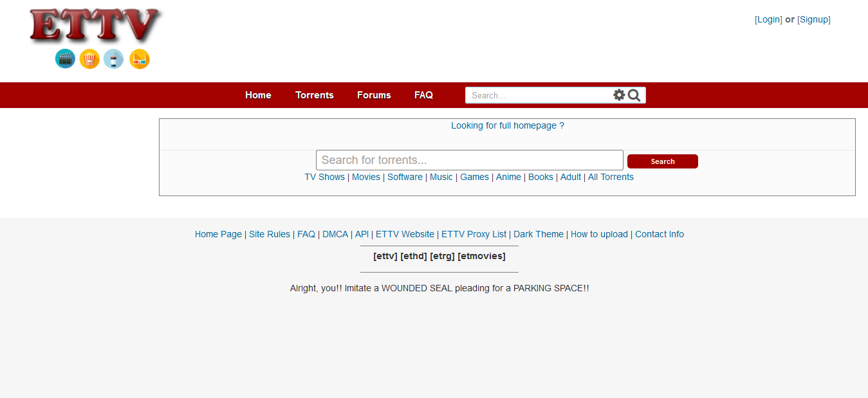The height and width of the screenshot is (398, 868).
Task: Click the [ethd] group label
Action: point(414,256)
